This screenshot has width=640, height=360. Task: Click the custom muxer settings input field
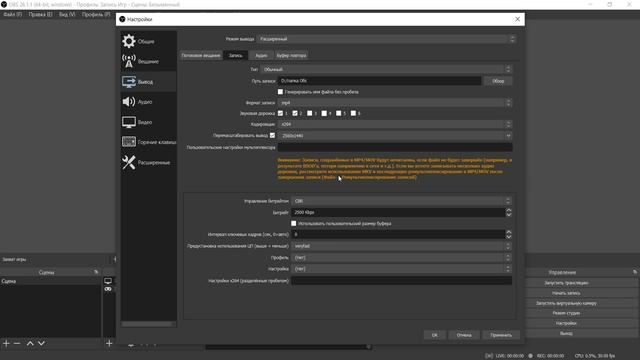pyautogui.click(x=395, y=147)
